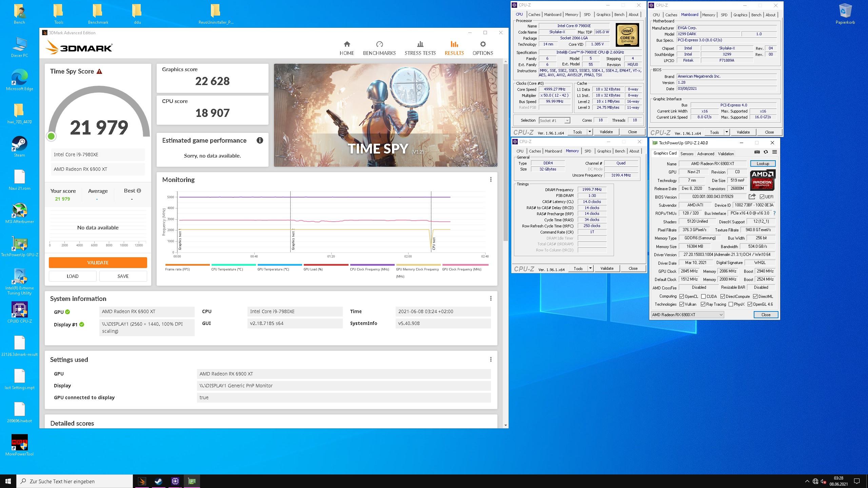Take GPU-Z screenshot with camera icon
Image resolution: width=868 pixels, height=488 pixels.
pos(757,152)
